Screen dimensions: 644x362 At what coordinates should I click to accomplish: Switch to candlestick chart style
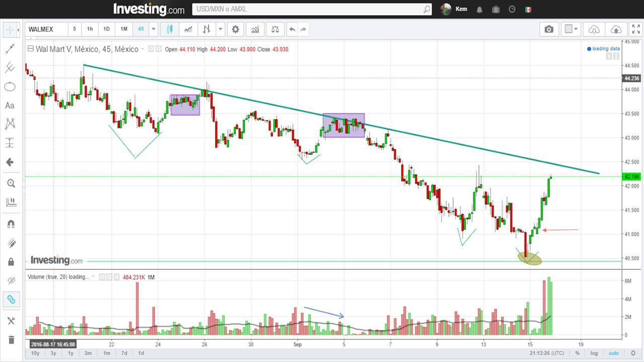point(170,29)
